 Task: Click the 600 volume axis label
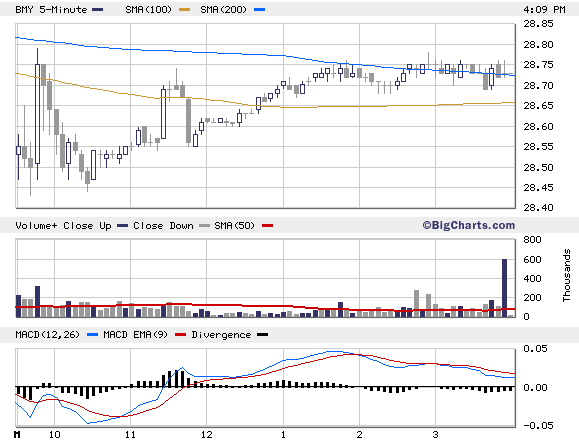click(x=532, y=260)
